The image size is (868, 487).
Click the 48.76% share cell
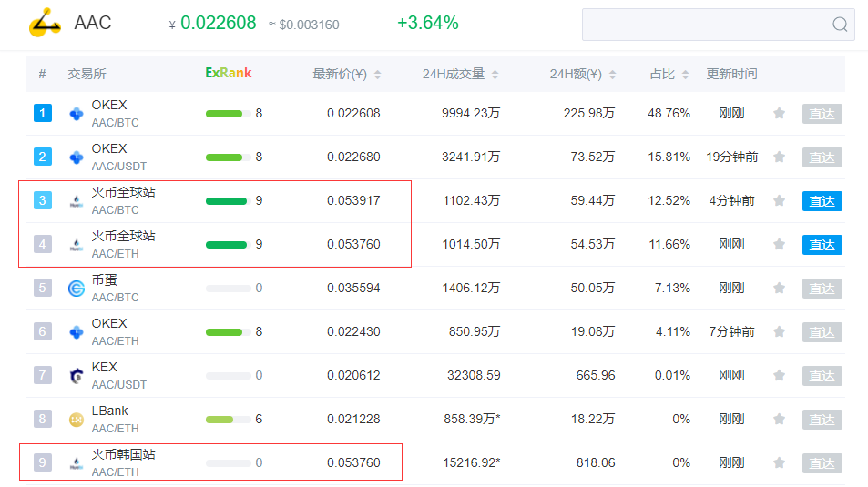click(x=669, y=114)
